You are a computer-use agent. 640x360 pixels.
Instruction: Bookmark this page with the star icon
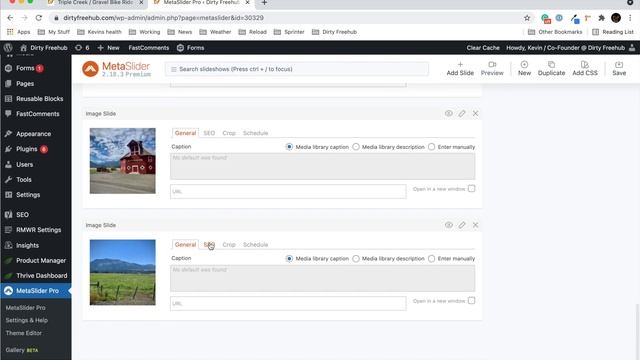(x=527, y=18)
